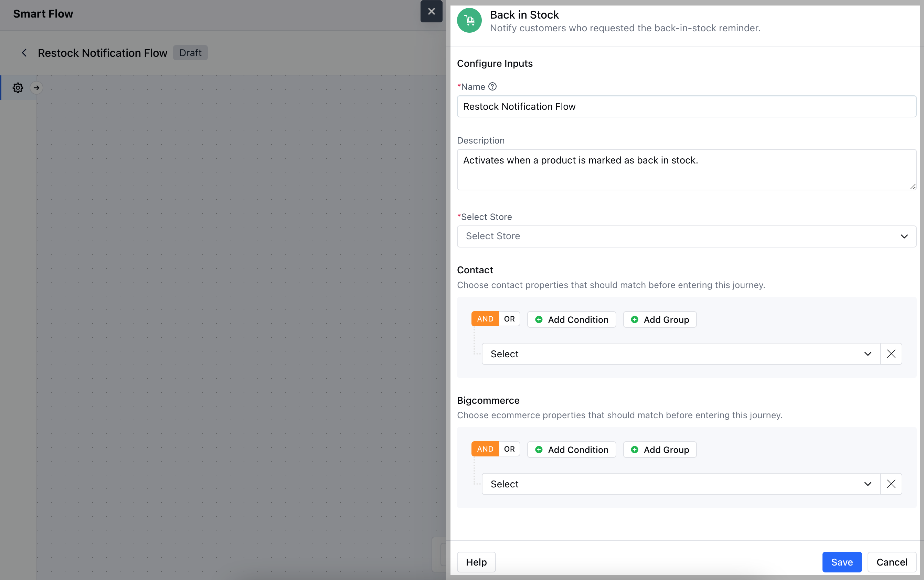Click the Help button
The image size is (924, 580).
coord(476,562)
